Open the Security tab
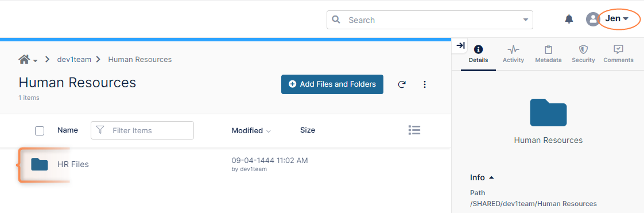Image resolution: width=644 pixels, height=213 pixels. tap(583, 55)
